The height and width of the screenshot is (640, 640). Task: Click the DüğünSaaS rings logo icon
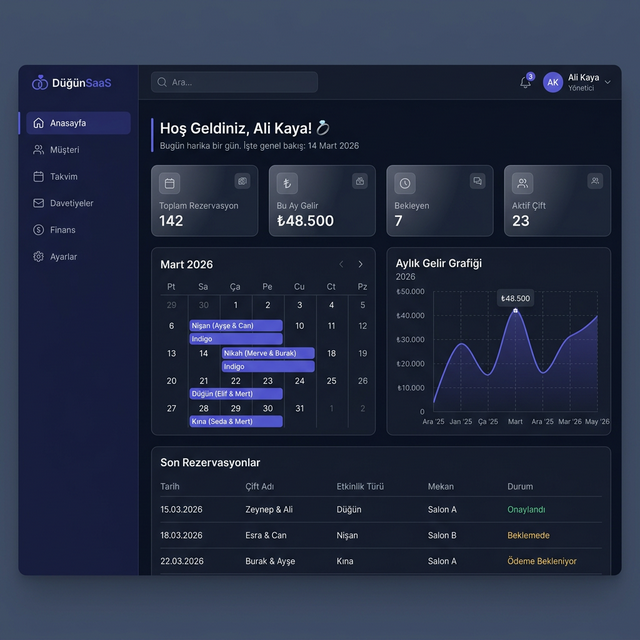[x=40, y=82]
